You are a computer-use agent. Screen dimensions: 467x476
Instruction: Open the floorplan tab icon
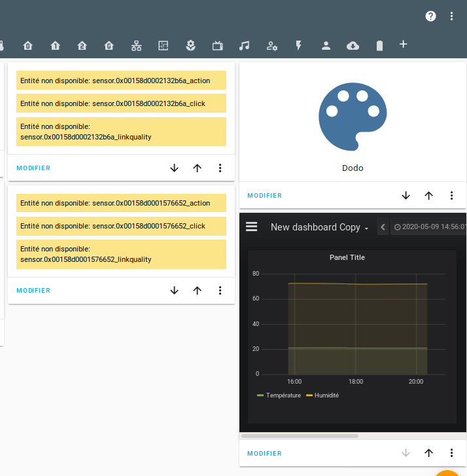164,45
